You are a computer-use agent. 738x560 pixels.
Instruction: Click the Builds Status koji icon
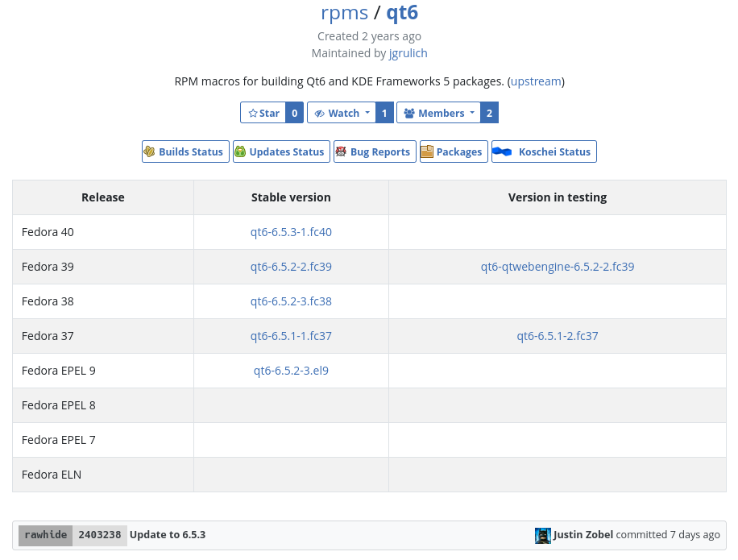point(149,151)
